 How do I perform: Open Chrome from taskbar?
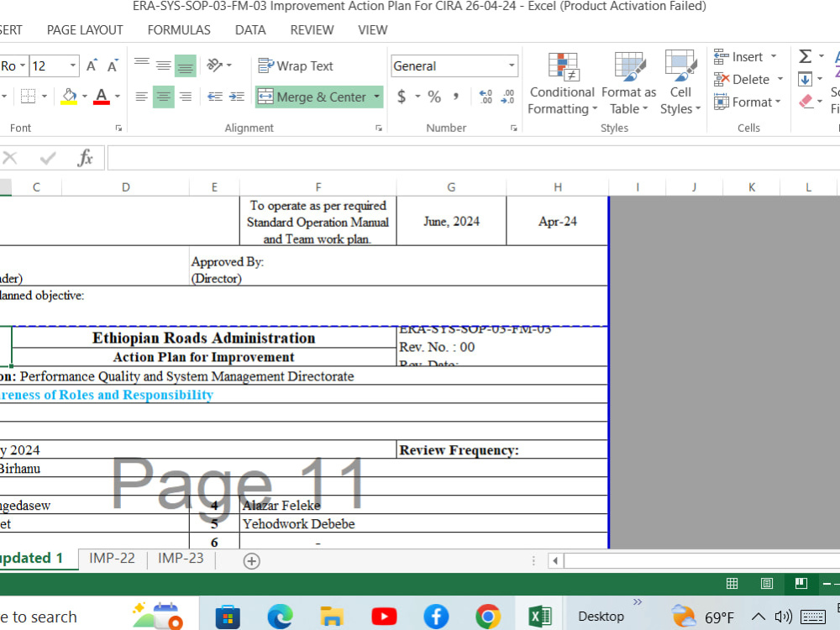[488, 616]
